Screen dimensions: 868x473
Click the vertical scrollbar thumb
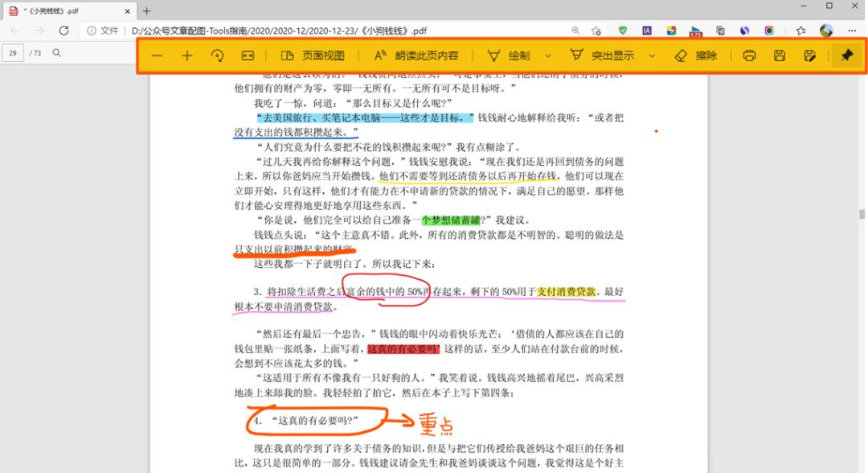point(862,214)
